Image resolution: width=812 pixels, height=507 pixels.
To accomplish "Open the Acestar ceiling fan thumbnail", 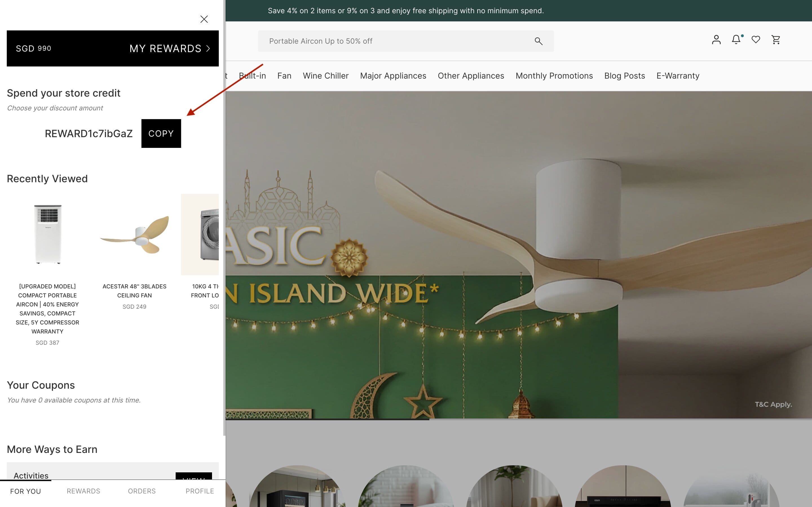I will point(134,234).
